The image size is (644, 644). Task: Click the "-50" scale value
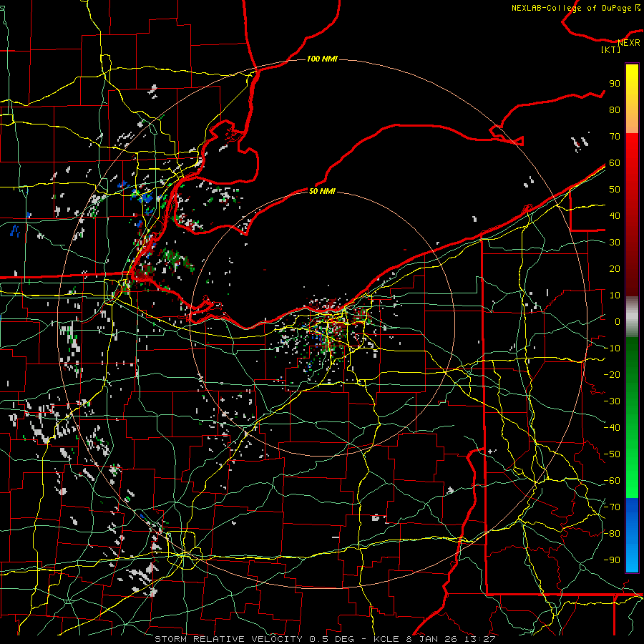tap(612, 454)
